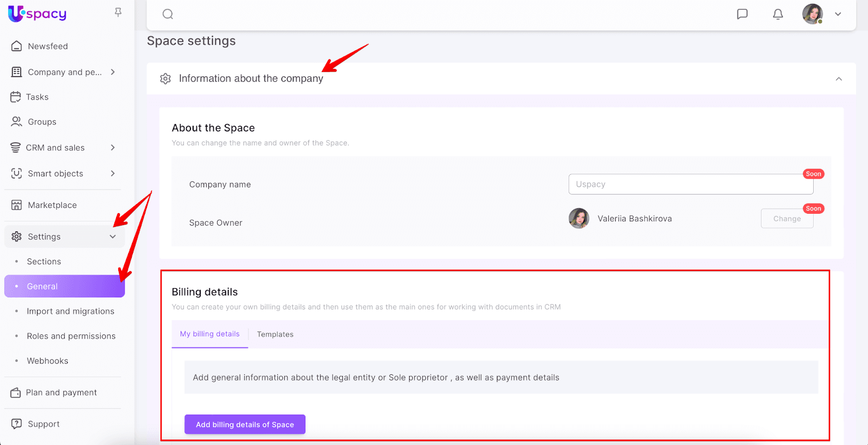
Task: Go to Marketplace in sidebar
Action: 52,205
